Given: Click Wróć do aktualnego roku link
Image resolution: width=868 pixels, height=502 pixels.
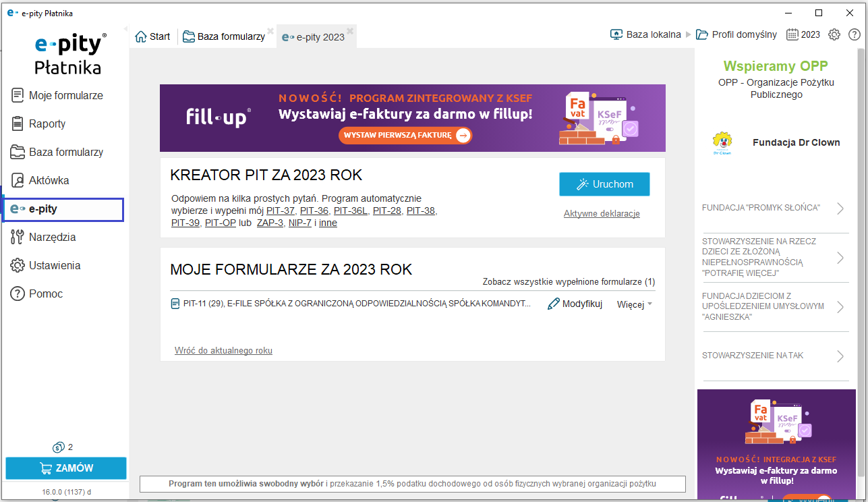Looking at the screenshot, I should coord(223,350).
